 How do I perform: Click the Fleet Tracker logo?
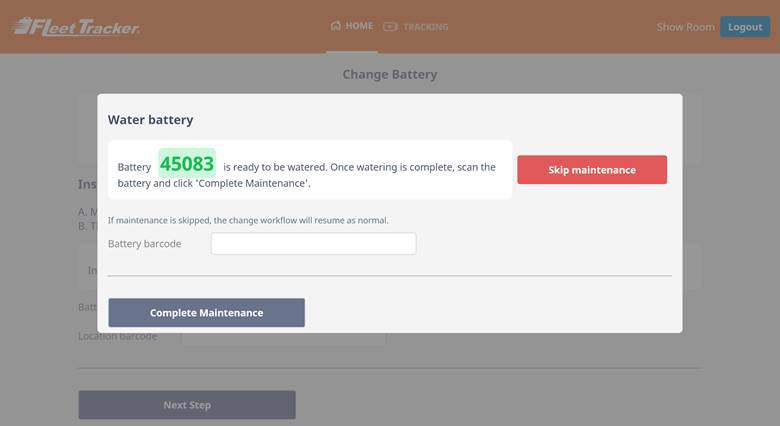point(76,26)
